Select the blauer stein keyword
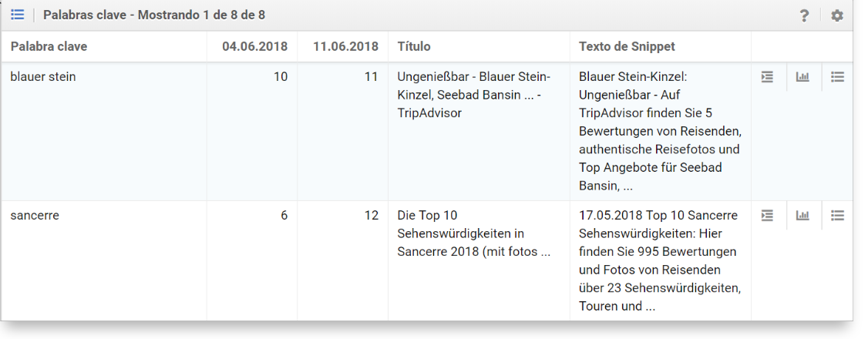868x339 pixels. (43, 77)
